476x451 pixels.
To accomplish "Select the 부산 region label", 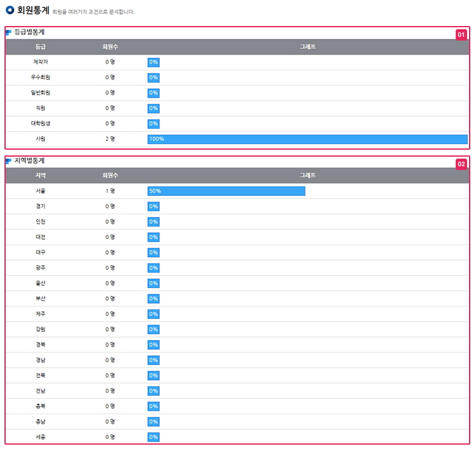I will pos(41,299).
